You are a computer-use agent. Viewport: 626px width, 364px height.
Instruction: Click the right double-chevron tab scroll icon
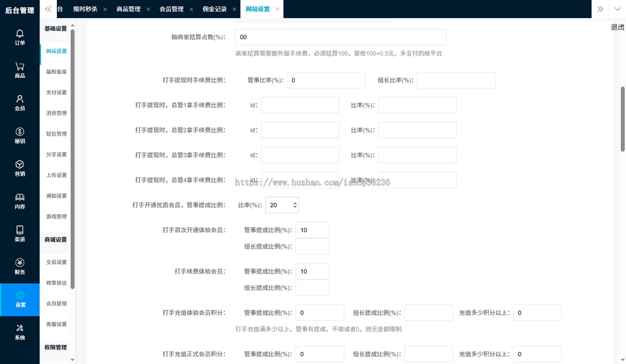pos(600,9)
